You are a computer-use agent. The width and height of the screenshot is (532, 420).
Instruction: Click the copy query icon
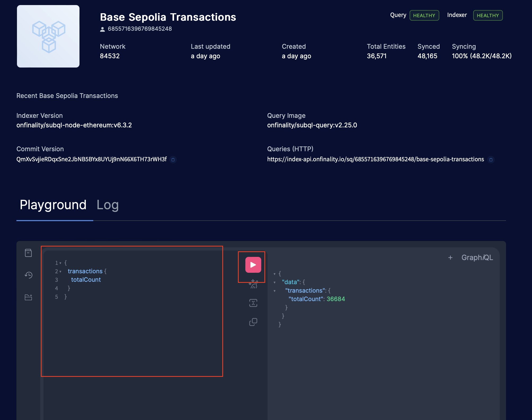[253, 322]
